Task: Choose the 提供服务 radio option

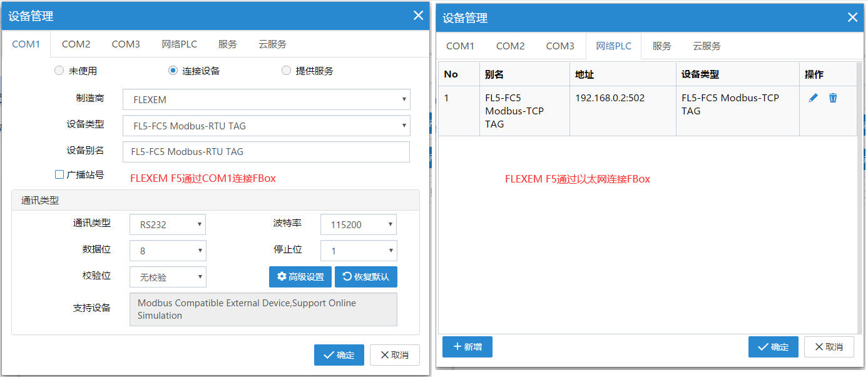Action: click(x=287, y=71)
